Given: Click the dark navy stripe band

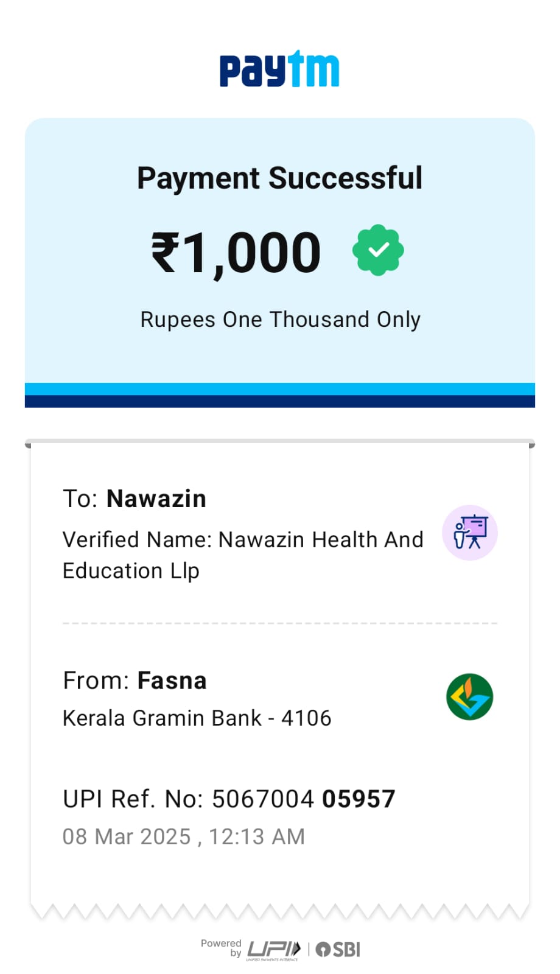Looking at the screenshot, I should pos(280,401).
